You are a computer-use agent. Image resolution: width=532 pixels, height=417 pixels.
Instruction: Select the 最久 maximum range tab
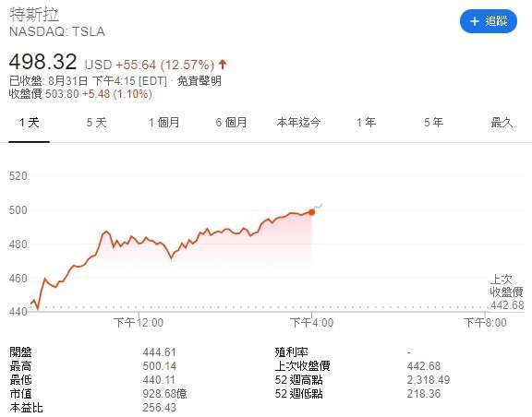pos(502,123)
